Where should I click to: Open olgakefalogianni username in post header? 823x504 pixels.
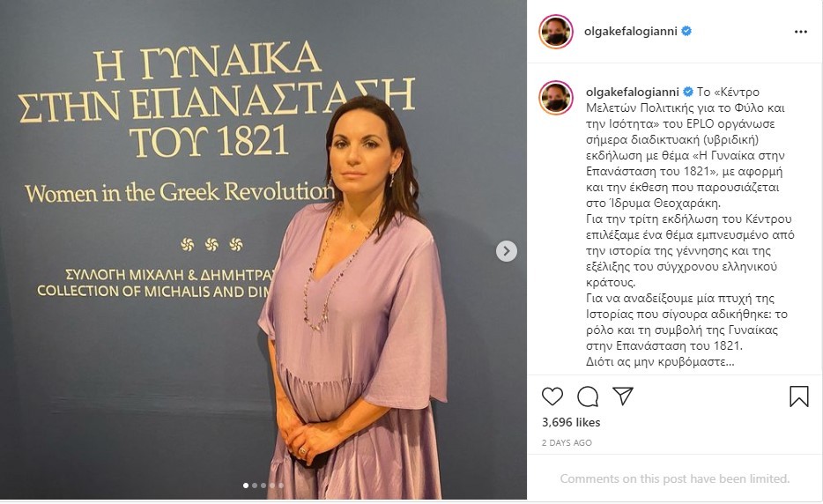[x=631, y=31]
